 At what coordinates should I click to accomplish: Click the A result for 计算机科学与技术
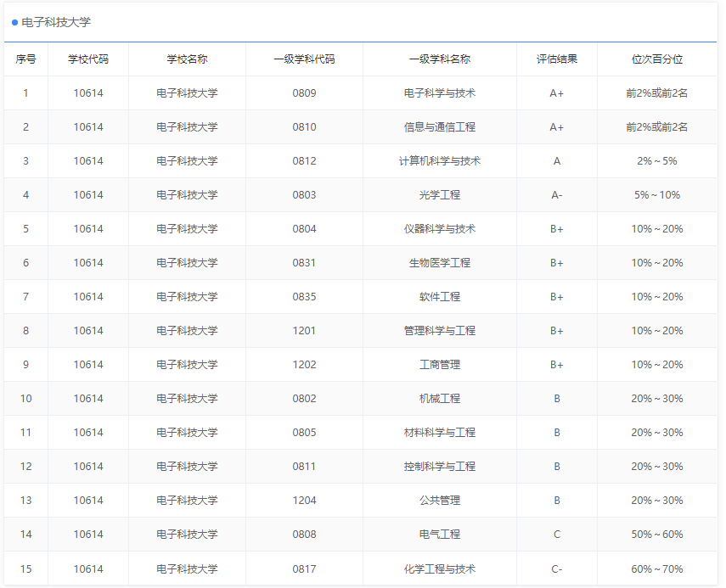(x=556, y=161)
